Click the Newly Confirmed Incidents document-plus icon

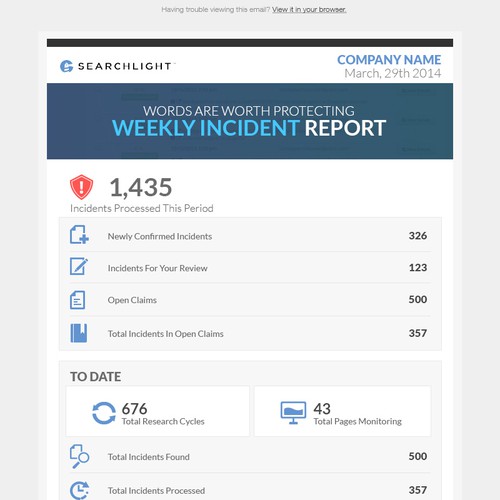tap(79, 235)
